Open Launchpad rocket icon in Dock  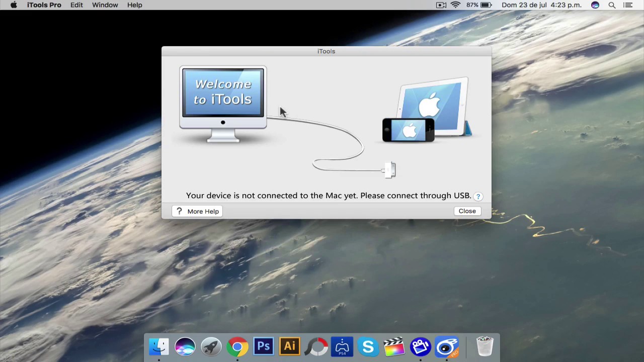(211, 347)
